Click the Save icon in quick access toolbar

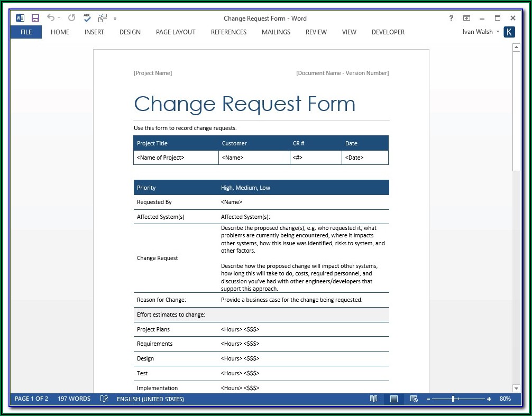coord(35,18)
